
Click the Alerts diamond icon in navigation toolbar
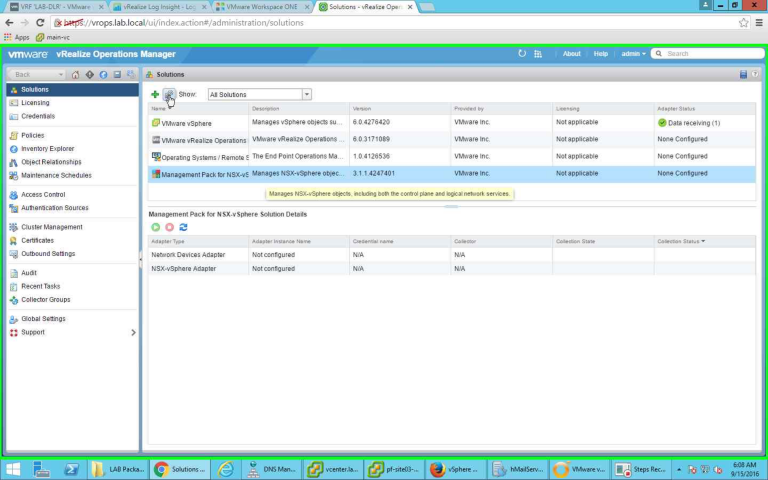(90, 74)
